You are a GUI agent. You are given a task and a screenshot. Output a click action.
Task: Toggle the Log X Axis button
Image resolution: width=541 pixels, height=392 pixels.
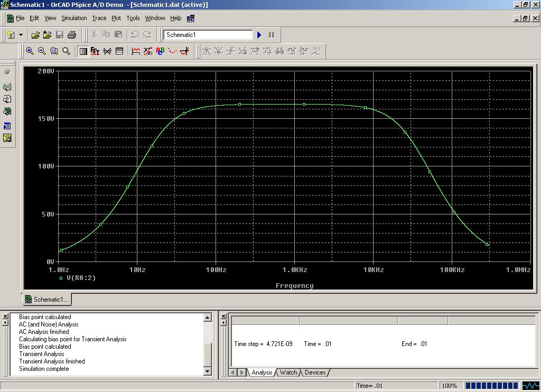(83, 51)
